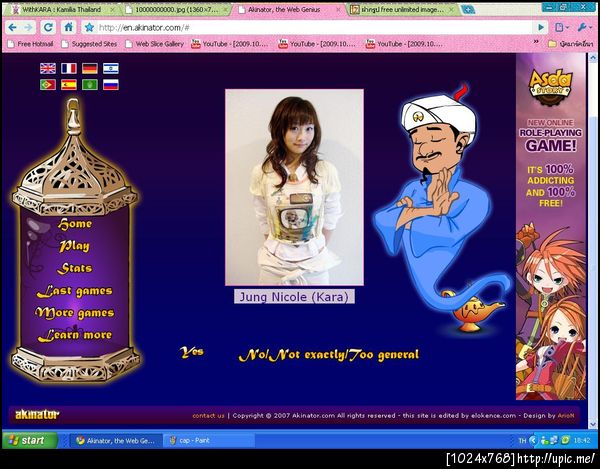Click the contact us footer link
Image resolution: width=600 pixels, height=469 pixels.
pos(208,415)
